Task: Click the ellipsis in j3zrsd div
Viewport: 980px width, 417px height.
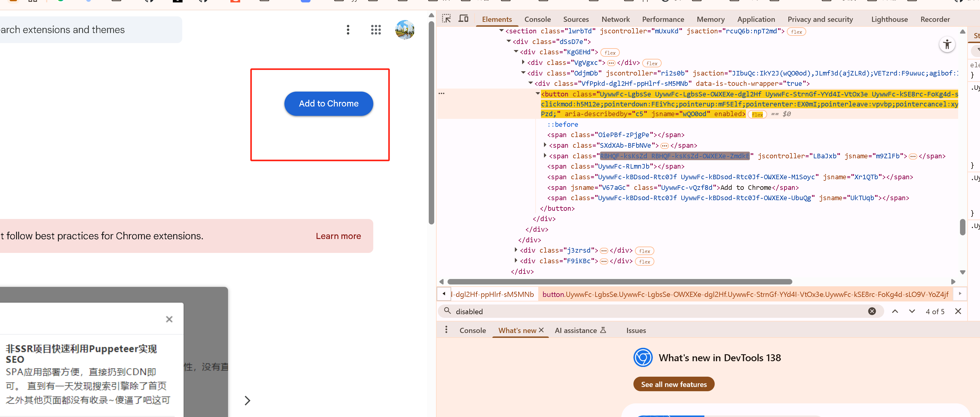Action: click(x=604, y=251)
